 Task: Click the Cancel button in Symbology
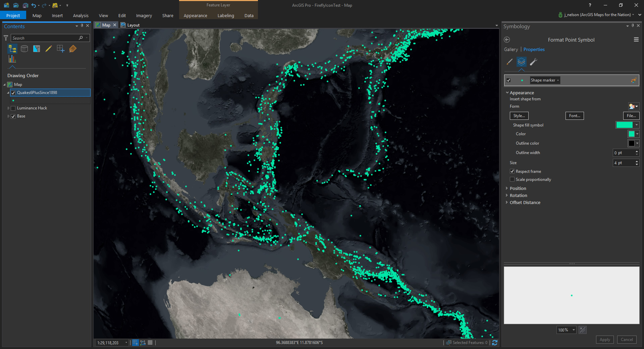pyautogui.click(x=627, y=340)
